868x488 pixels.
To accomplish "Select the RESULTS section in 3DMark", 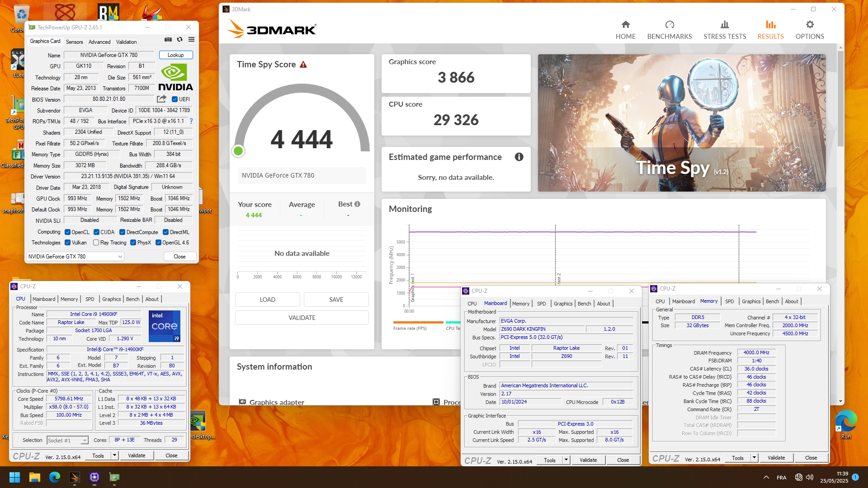I will pyautogui.click(x=770, y=30).
